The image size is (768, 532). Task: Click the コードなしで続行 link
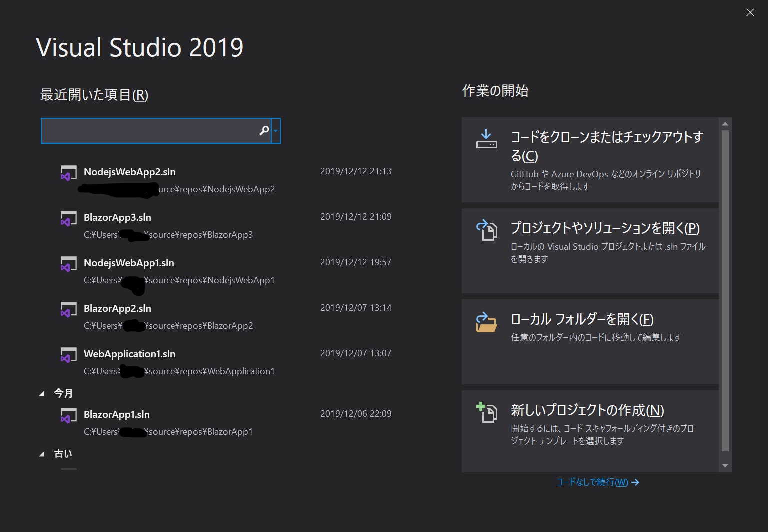(598, 482)
